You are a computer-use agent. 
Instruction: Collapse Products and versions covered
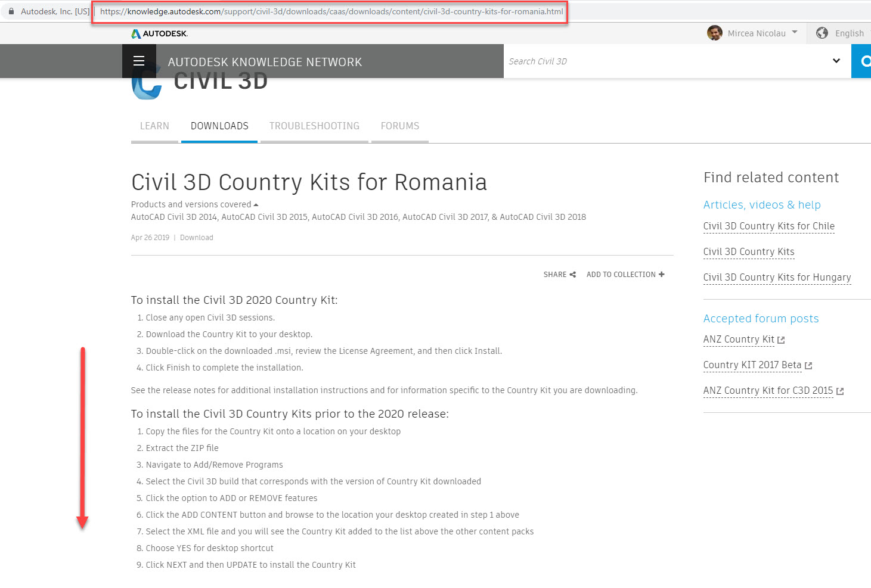tap(256, 204)
